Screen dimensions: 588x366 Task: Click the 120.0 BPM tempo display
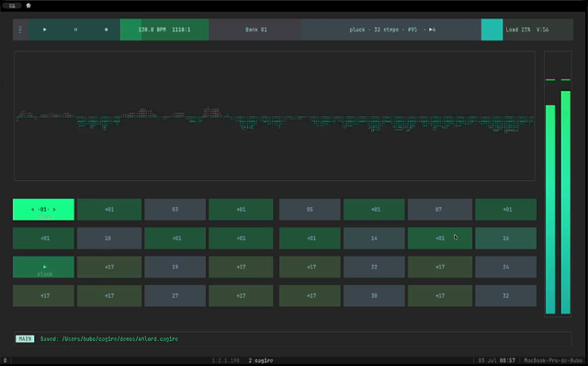click(164, 29)
